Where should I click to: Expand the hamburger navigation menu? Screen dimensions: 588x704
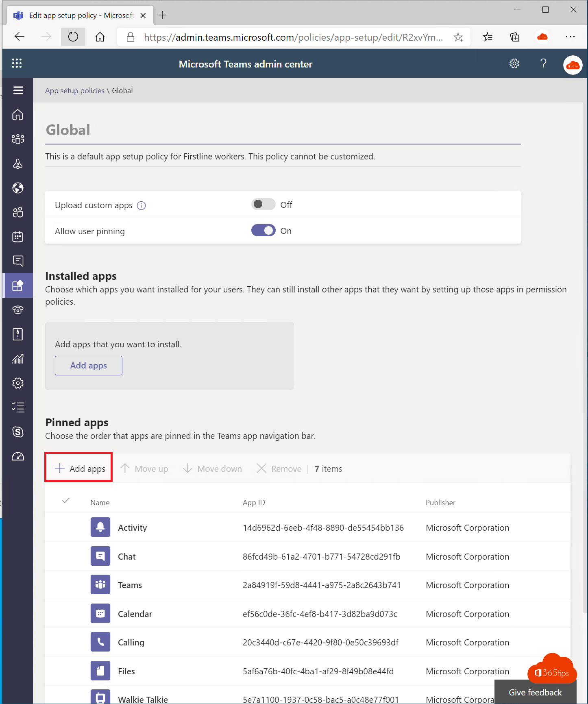18,90
